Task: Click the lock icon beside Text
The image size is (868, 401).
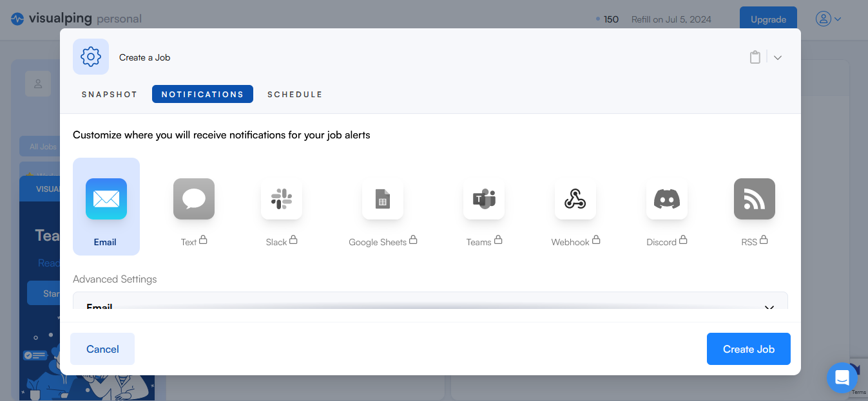Action: 203,240
